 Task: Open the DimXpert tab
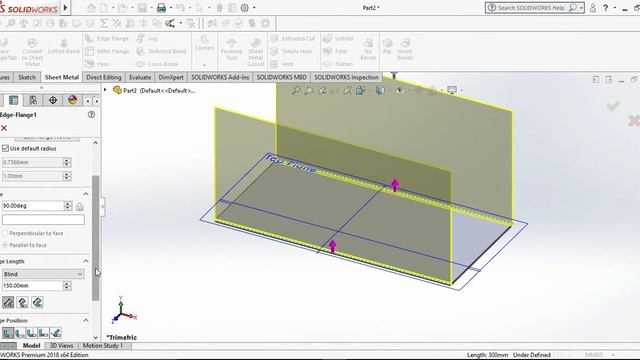point(171,77)
